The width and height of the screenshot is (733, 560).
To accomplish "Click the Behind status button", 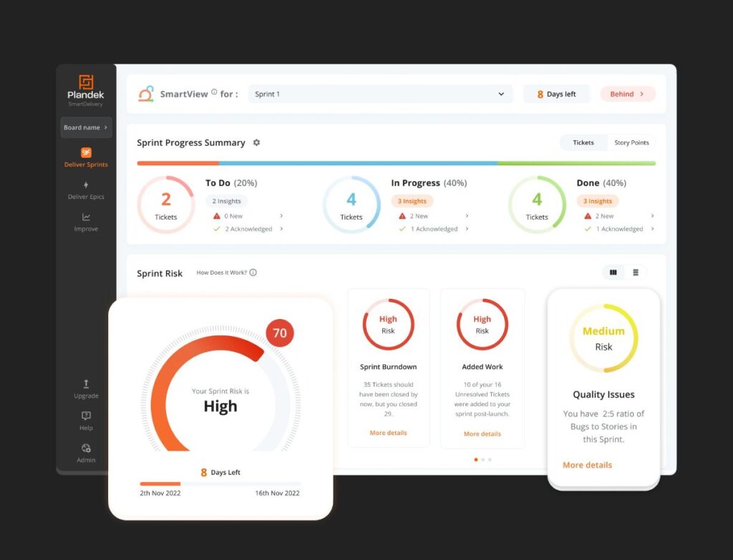I will tap(627, 94).
